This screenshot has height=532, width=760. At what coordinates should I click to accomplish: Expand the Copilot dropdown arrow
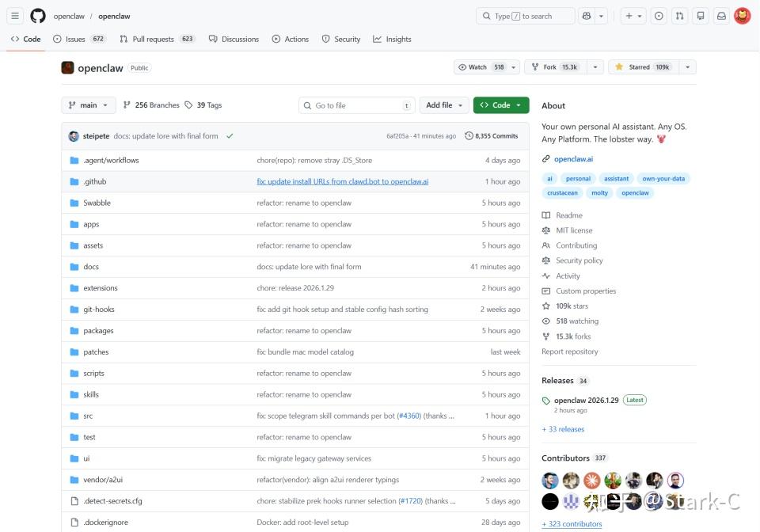601,16
